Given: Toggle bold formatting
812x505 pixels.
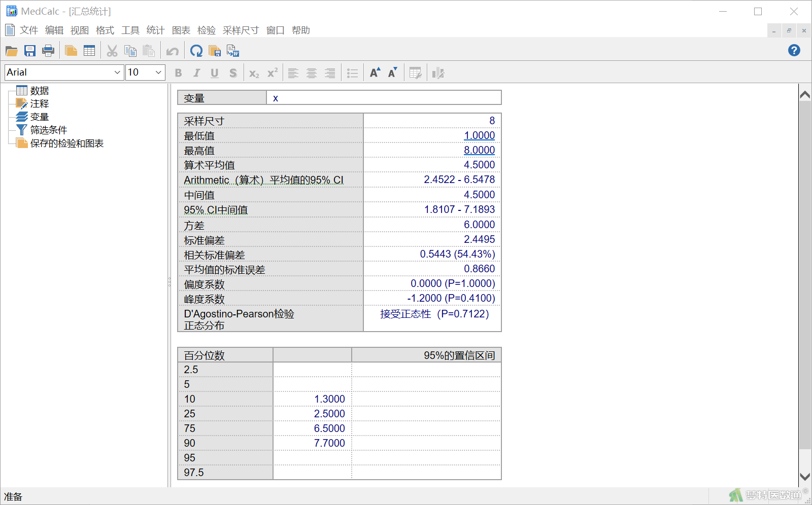Looking at the screenshot, I should click(x=178, y=73).
